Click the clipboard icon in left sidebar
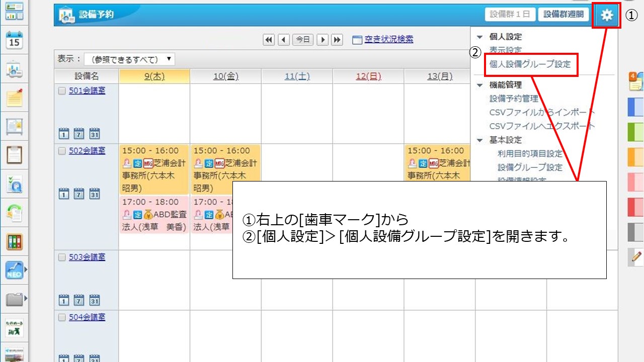 (x=14, y=155)
